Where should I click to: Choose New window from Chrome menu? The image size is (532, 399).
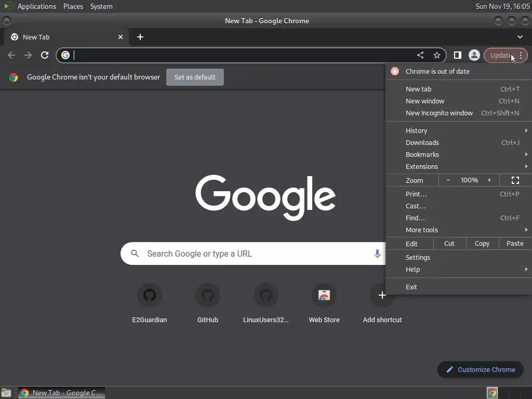459,101
